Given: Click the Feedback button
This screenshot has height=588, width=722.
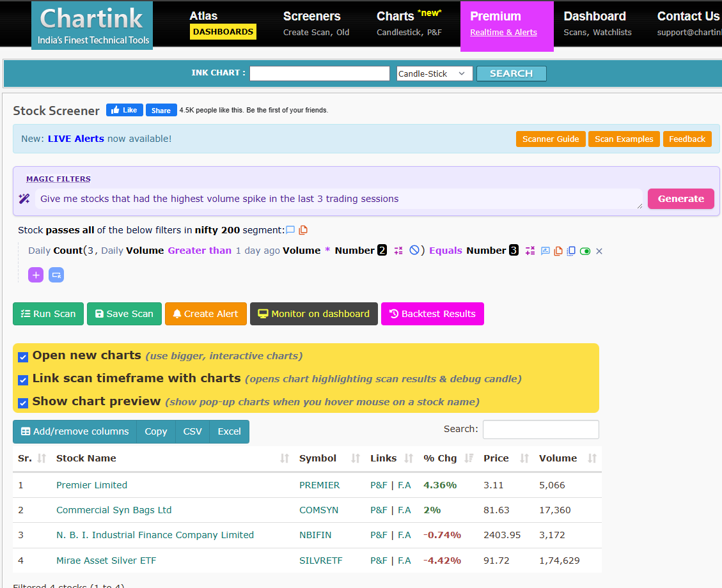Looking at the screenshot, I should tap(687, 139).
